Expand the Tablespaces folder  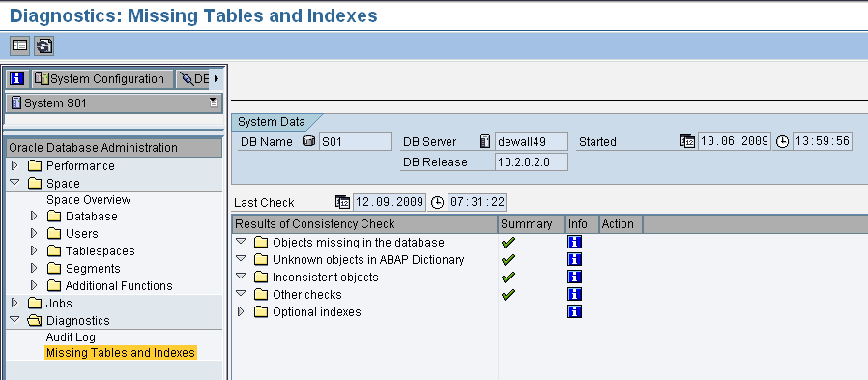coord(35,251)
